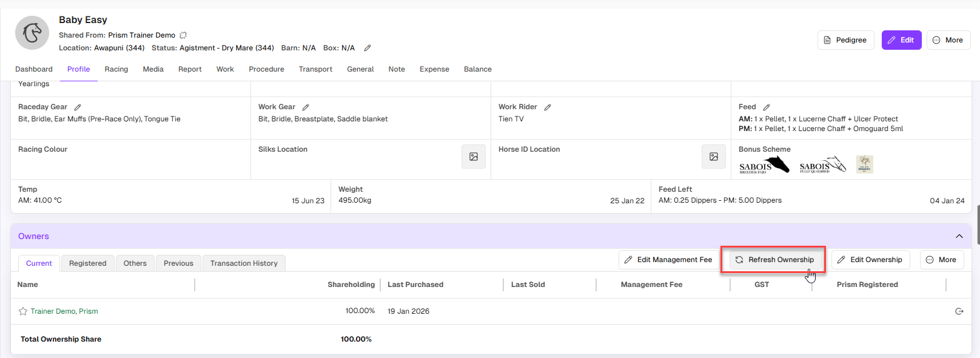
Task: Edit Work Gear via its pencil icon
Action: click(x=306, y=107)
